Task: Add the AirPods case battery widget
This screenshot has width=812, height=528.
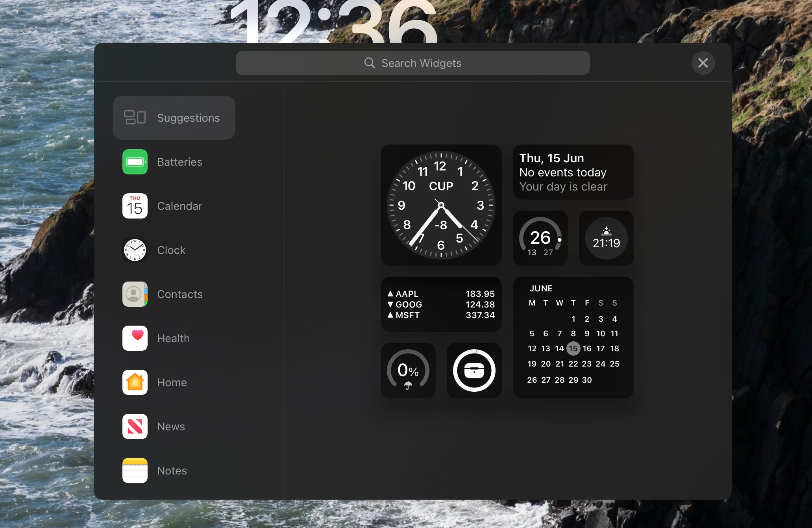Action: click(x=474, y=371)
